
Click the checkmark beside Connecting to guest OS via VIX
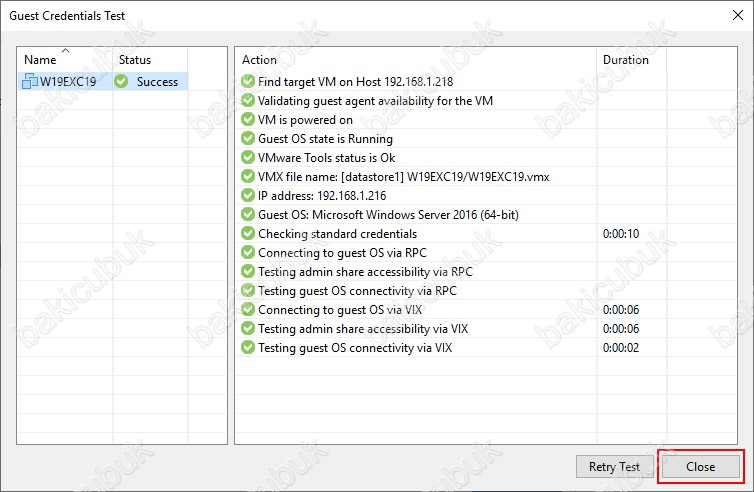(x=248, y=309)
